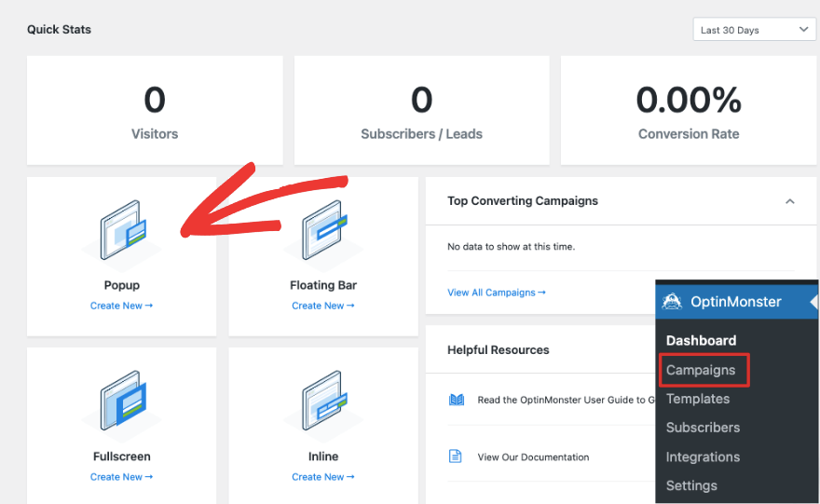Click the OptinMonster menu header
The image size is (820, 504).
click(x=736, y=302)
